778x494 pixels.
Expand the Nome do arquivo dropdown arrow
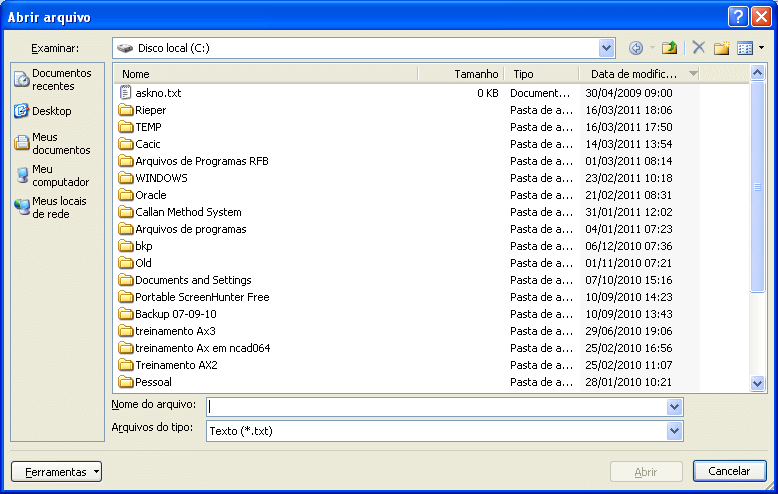point(675,407)
